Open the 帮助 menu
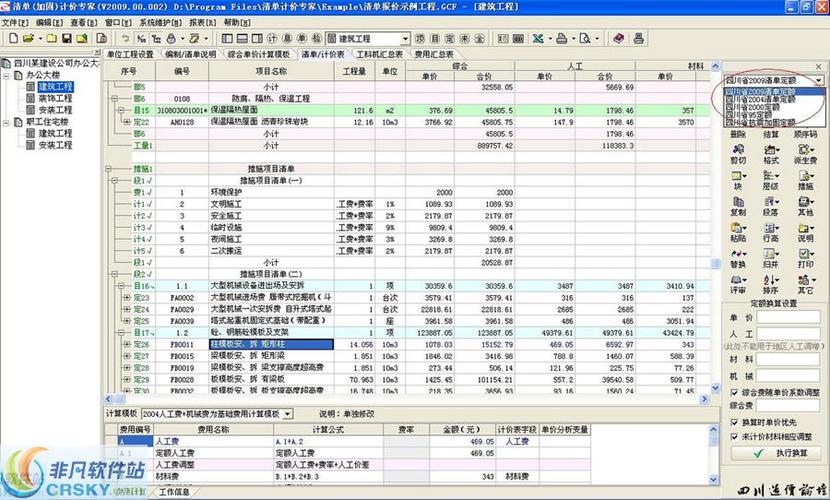Screen dimensions: 830x500 [237, 22]
